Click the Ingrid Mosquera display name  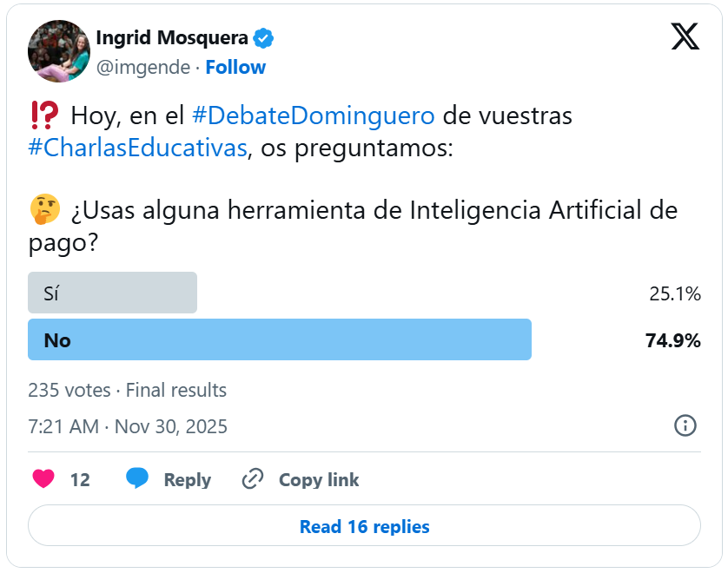click(172, 38)
